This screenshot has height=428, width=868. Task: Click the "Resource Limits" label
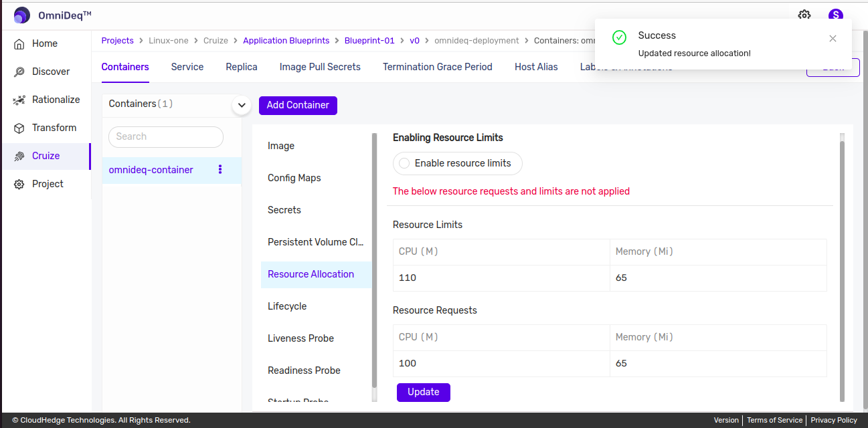(x=428, y=225)
